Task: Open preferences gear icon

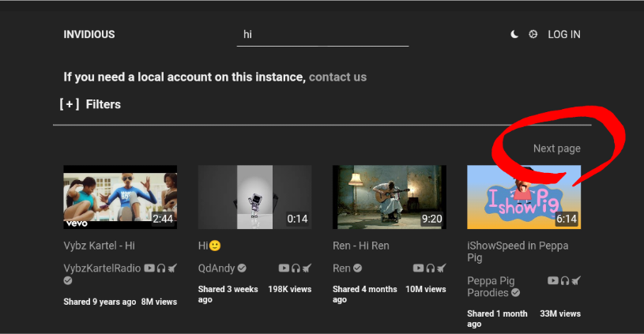Action: pyautogui.click(x=533, y=35)
